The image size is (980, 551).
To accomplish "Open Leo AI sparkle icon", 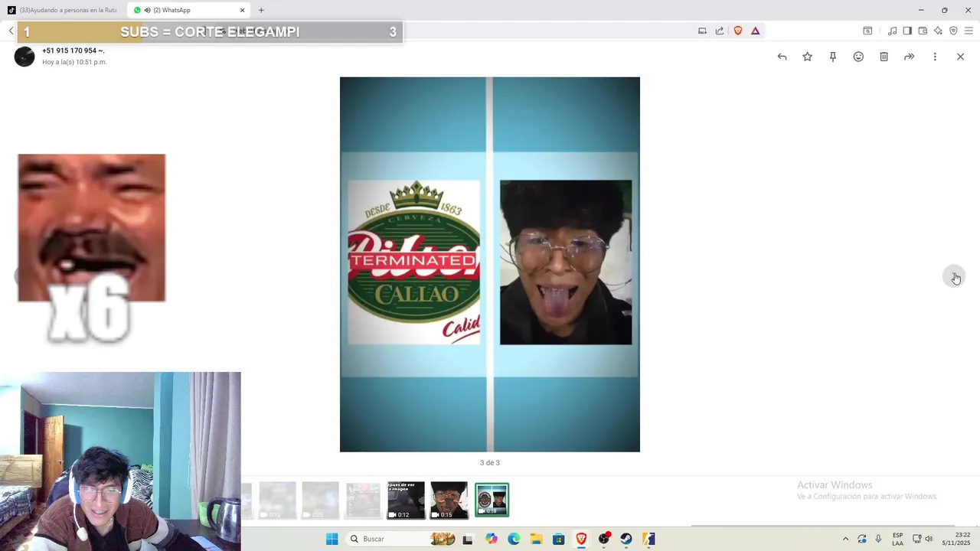I will pyautogui.click(x=938, y=31).
